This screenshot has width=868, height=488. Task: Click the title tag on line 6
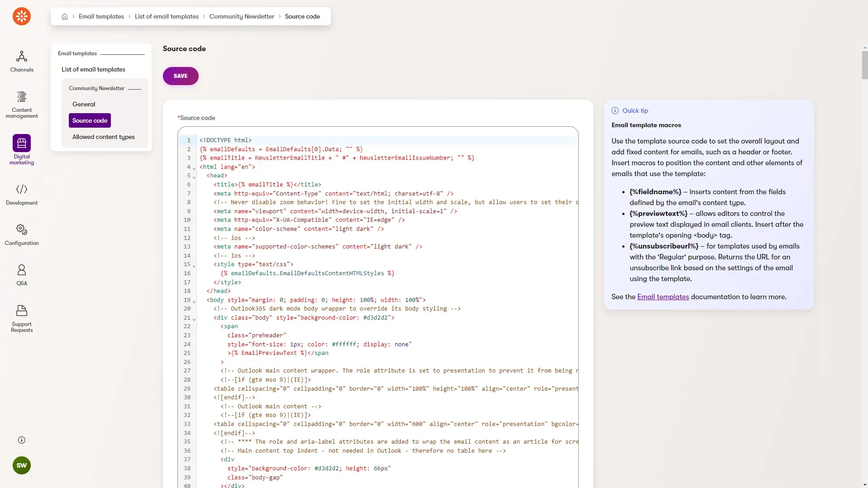click(267, 185)
